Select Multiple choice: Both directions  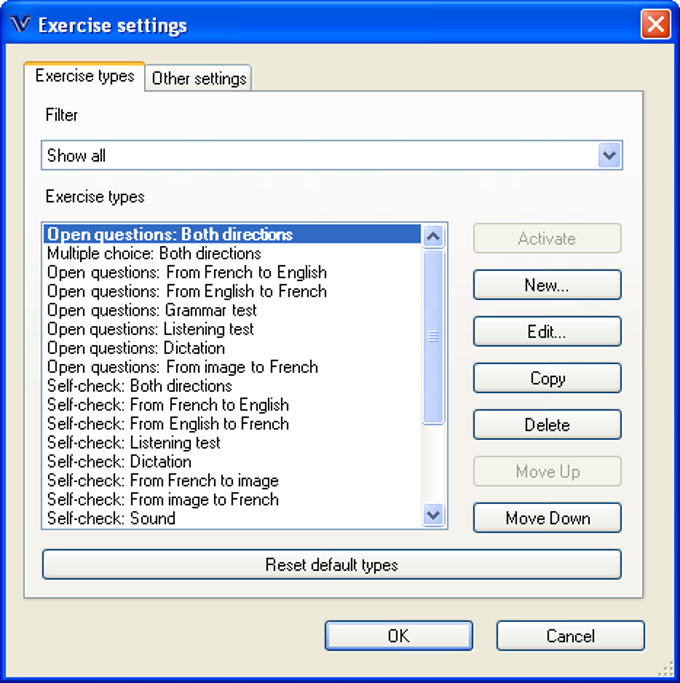(154, 254)
